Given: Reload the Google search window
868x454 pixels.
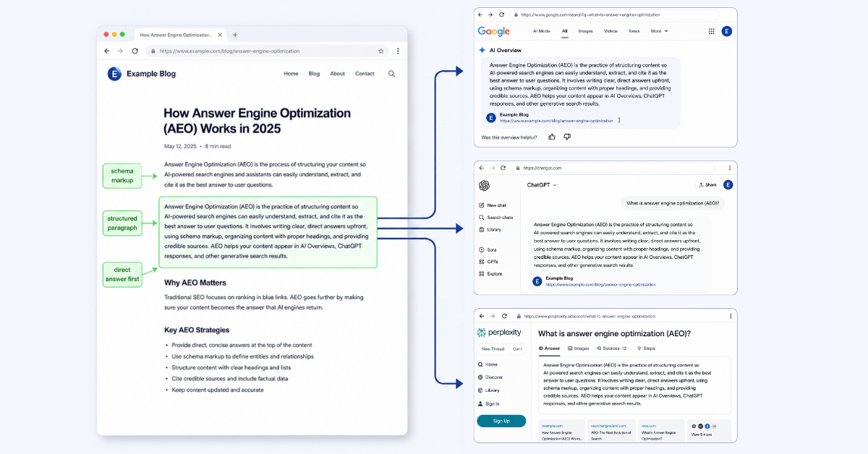Looking at the screenshot, I should click(x=503, y=14).
